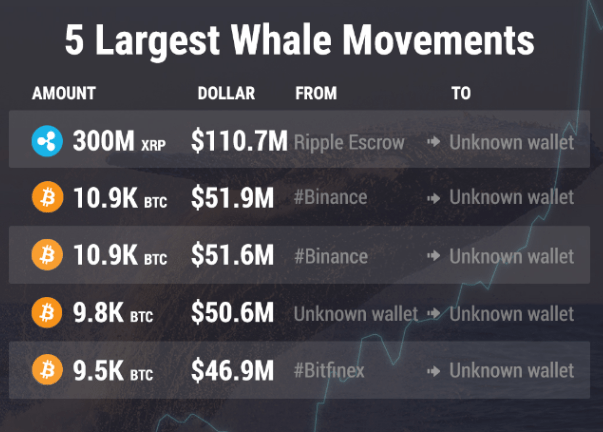This screenshot has width=603, height=432.
Task: Select the $110.7M dollar value
Action: coord(238,141)
